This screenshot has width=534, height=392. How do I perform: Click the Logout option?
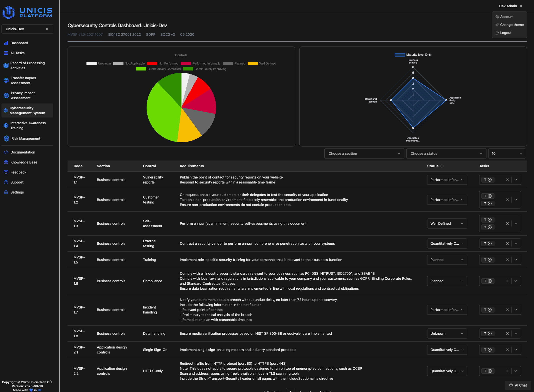pos(505,32)
